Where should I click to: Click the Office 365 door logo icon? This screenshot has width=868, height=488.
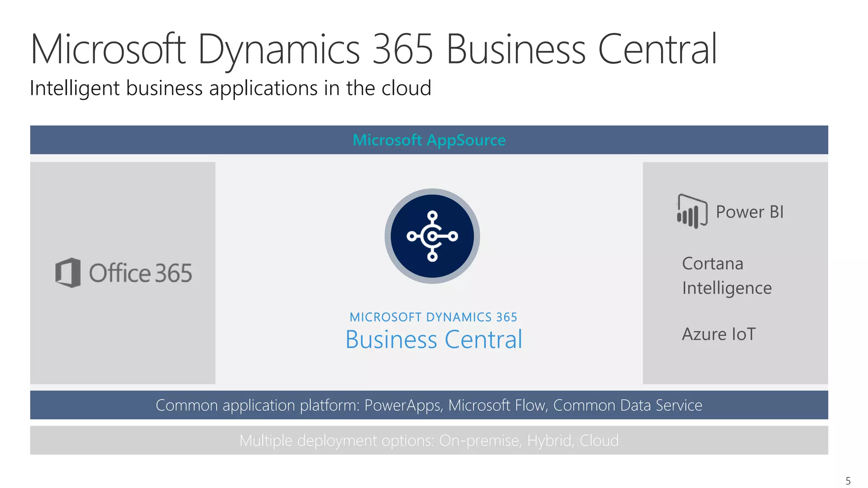pos(68,273)
